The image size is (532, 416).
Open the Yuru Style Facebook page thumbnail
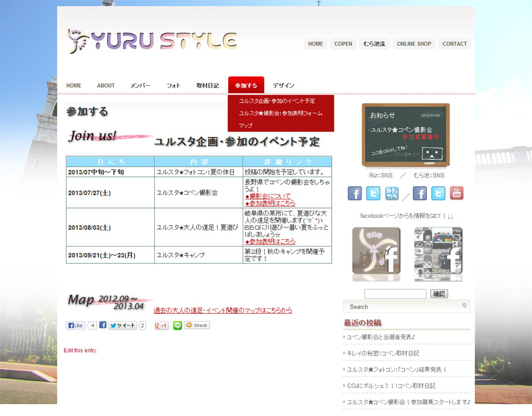click(376, 254)
